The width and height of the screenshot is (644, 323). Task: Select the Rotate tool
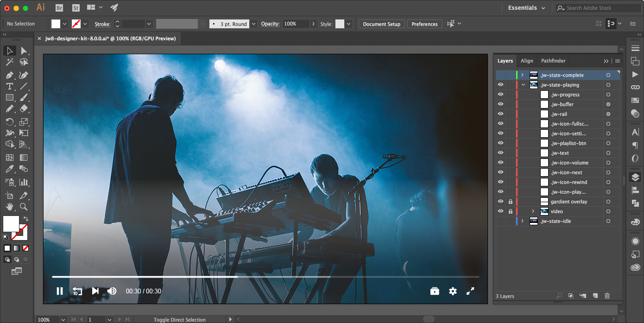click(9, 122)
